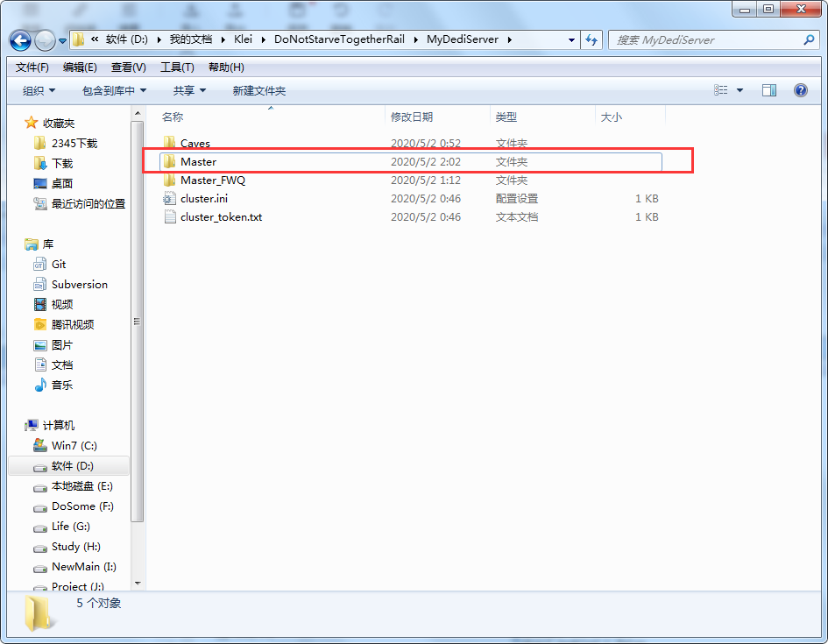Click the 图片 pictures library icon
The width and height of the screenshot is (828, 644).
point(40,345)
